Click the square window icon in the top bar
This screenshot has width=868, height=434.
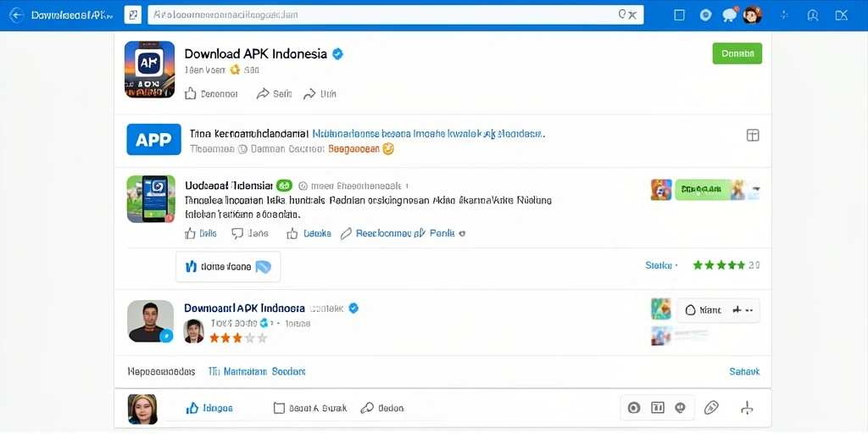679,15
